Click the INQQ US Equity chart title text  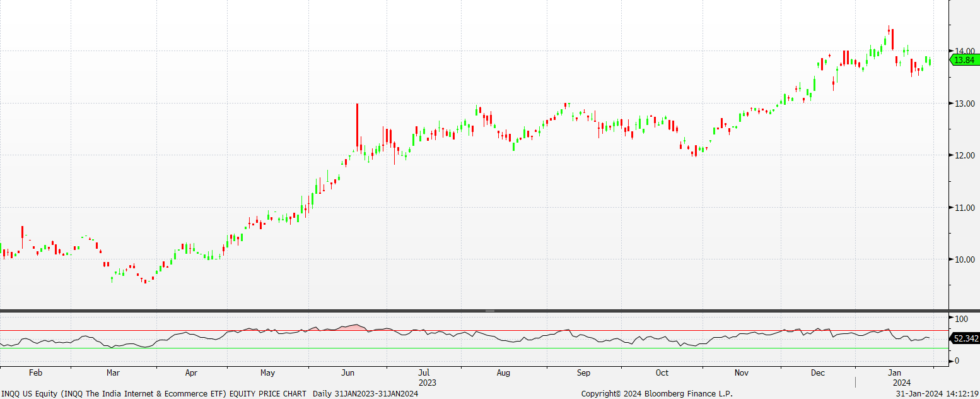point(155,393)
